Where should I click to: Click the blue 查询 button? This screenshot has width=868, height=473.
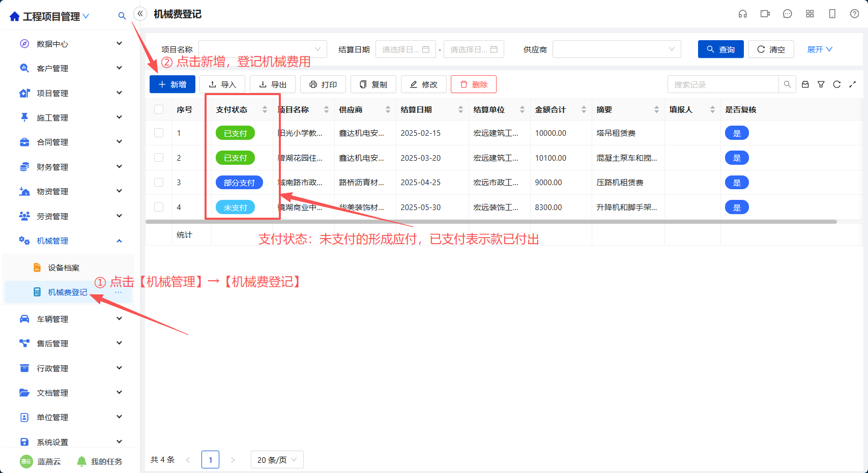[x=721, y=49]
